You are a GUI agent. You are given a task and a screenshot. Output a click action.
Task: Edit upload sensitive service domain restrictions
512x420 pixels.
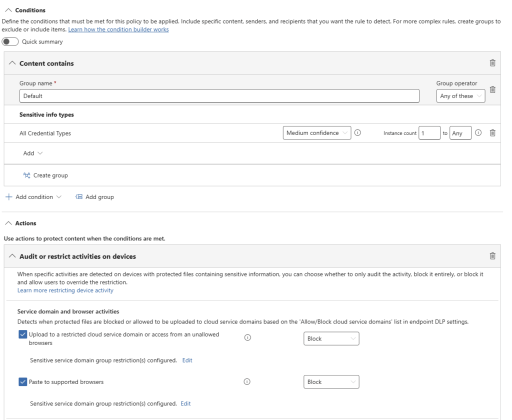(187, 360)
